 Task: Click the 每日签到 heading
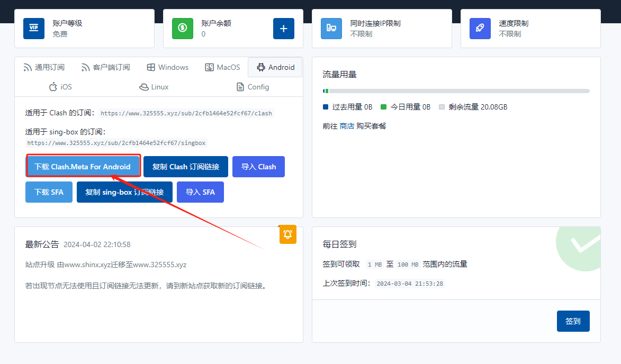339,244
